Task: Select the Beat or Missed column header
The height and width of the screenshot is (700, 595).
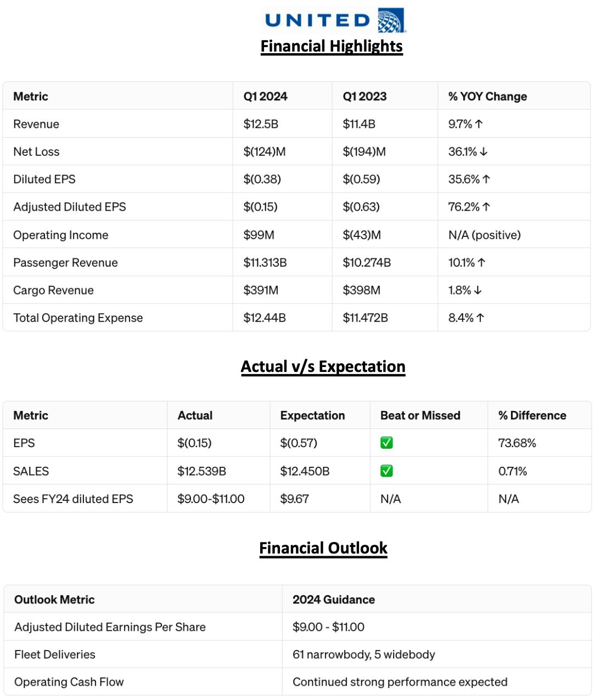Action: click(x=420, y=415)
